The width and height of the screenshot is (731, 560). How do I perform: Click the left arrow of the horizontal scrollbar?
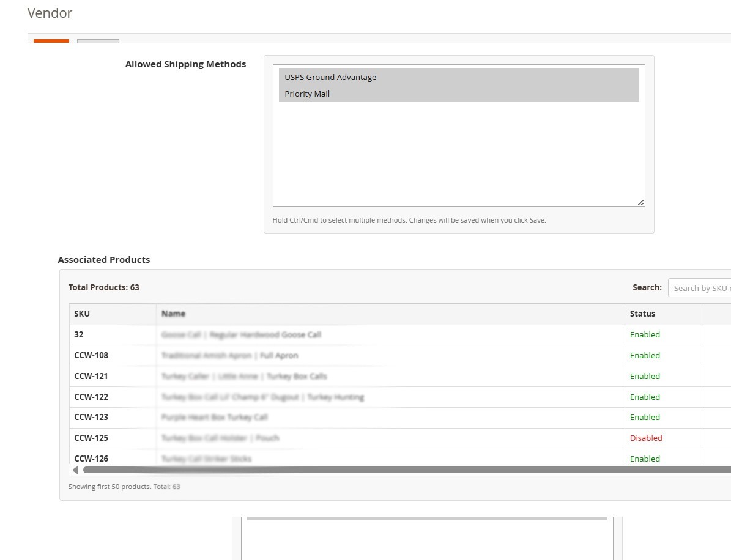point(76,470)
